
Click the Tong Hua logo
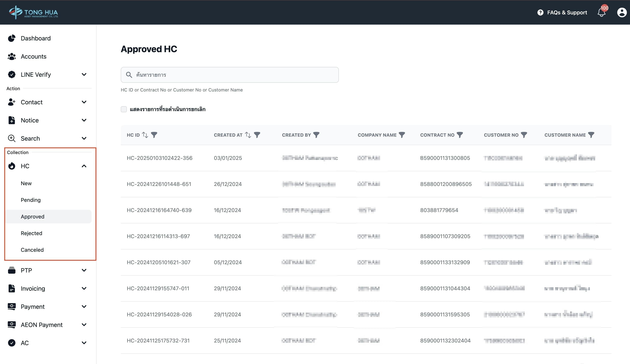[33, 12]
